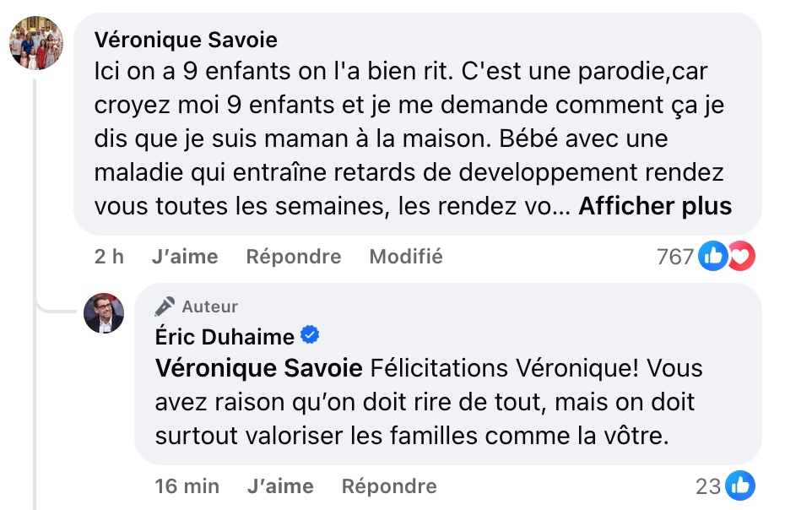Click the blue thumbs-up reaction on Véronique's comment

coord(713,256)
